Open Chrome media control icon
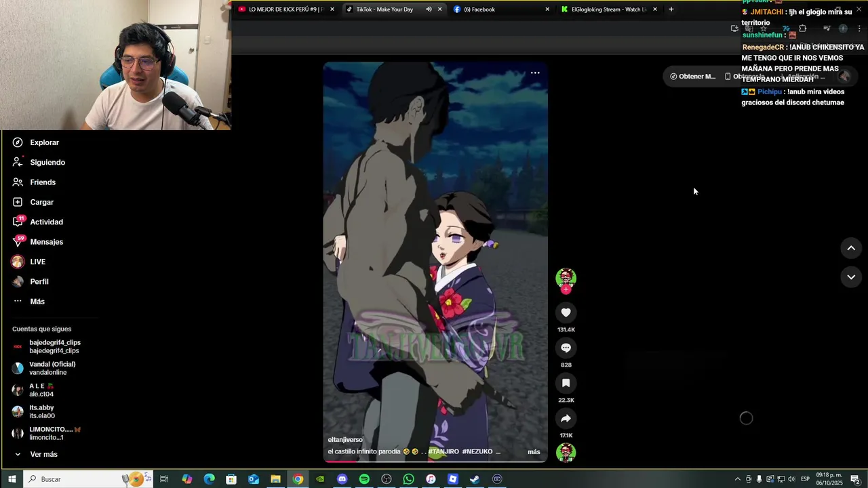Viewport: 868px width, 488px height. point(827,28)
